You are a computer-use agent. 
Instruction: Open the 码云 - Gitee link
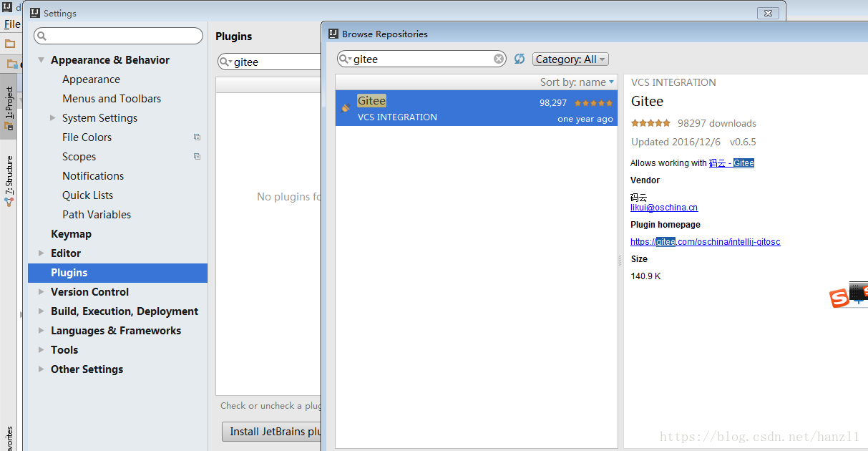pyautogui.click(x=731, y=163)
